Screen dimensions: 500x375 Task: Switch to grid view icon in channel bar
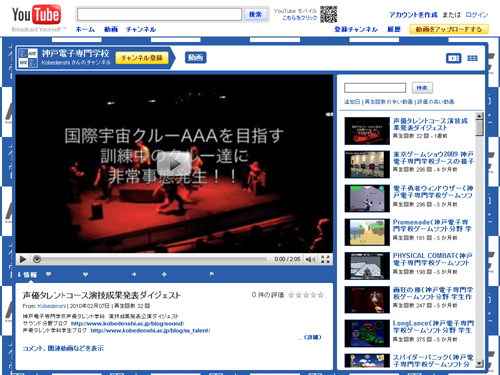472,58
